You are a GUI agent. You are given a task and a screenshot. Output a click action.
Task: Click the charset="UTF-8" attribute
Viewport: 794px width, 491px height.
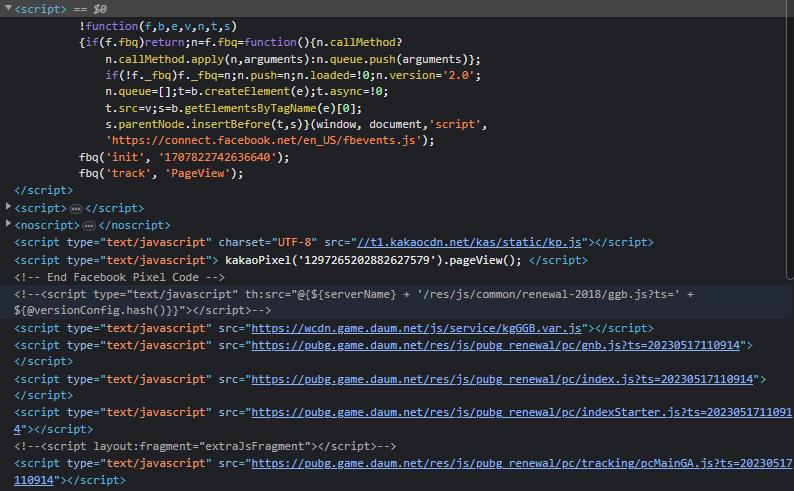[268, 242]
